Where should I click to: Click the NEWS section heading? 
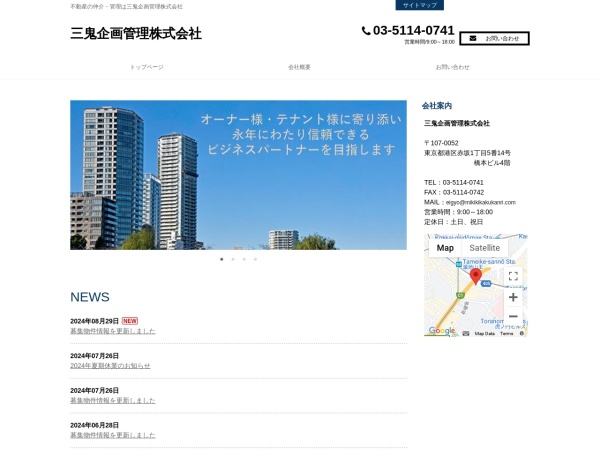point(90,297)
